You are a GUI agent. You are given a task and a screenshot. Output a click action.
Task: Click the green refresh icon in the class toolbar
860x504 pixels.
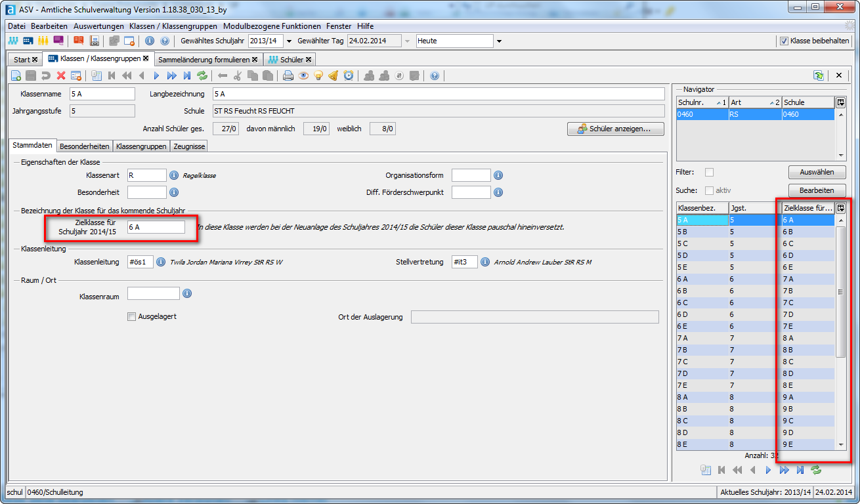coord(202,75)
